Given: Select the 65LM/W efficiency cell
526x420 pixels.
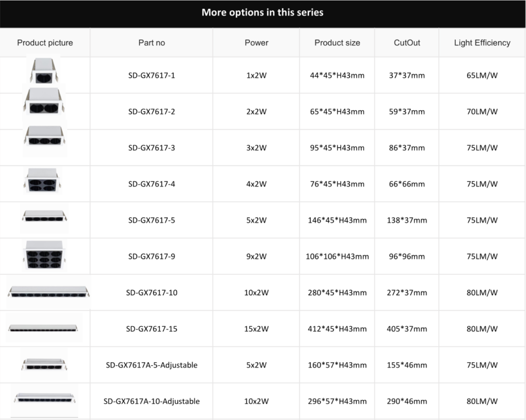Looking at the screenshot, I should click(x=482, y=75).
